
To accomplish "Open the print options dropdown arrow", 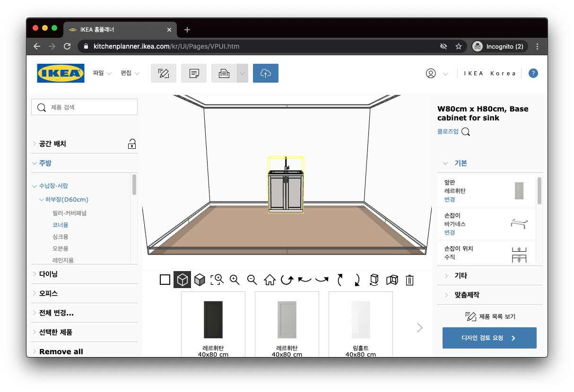I will pos(243,73).
